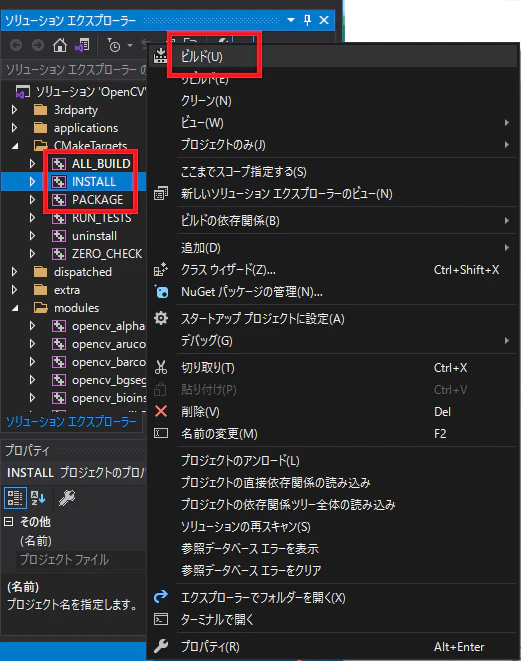Open property pages wrench icon

[x=67, y=498]
